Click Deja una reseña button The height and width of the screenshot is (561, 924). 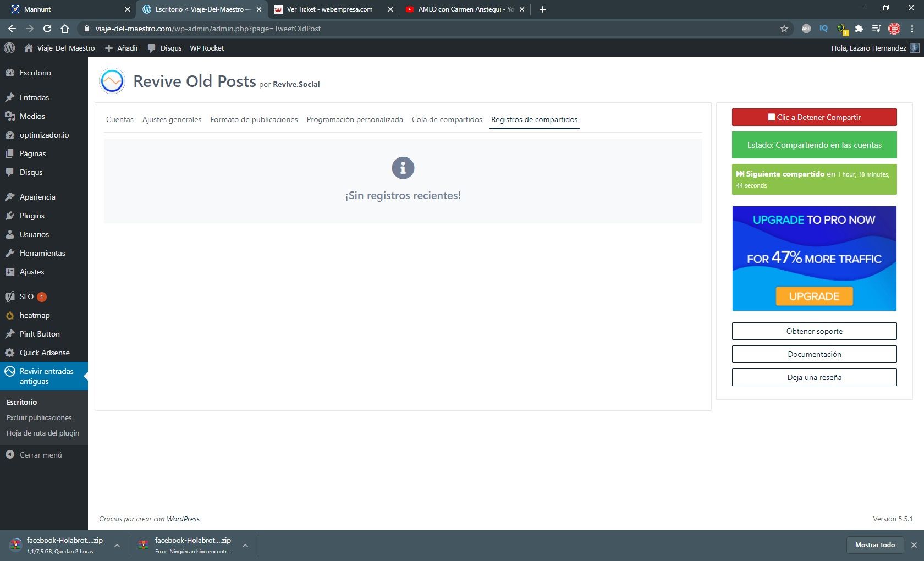tap(815, 377)
